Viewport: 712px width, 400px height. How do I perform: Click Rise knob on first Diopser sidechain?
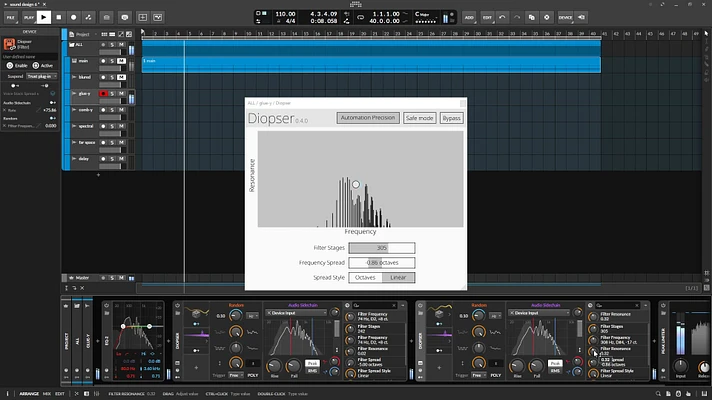pyautogui.click(x=274, y=365)
